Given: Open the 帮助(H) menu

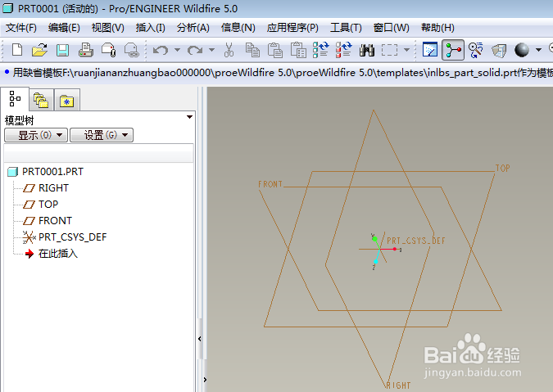Looking at the screenshot, I should click(437, 28).
